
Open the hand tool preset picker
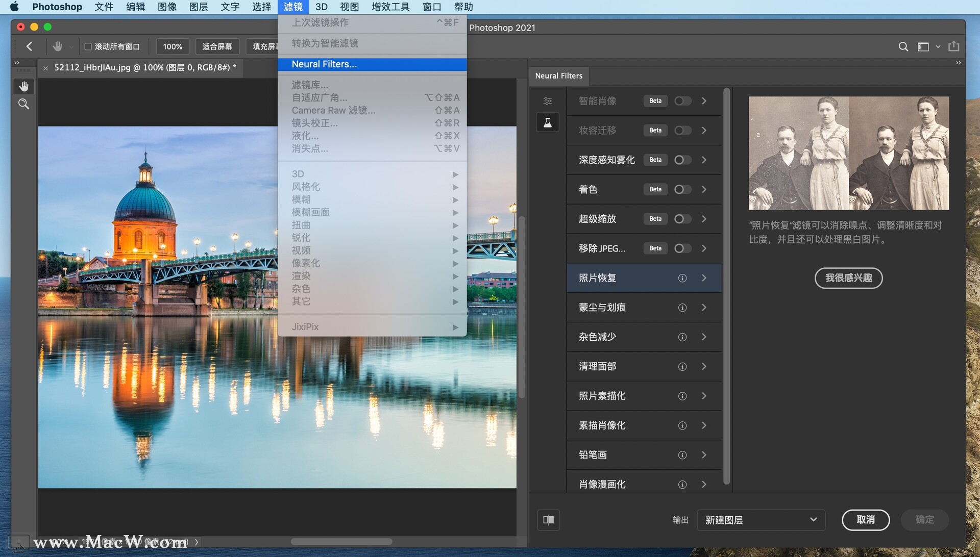pos(71,46)
